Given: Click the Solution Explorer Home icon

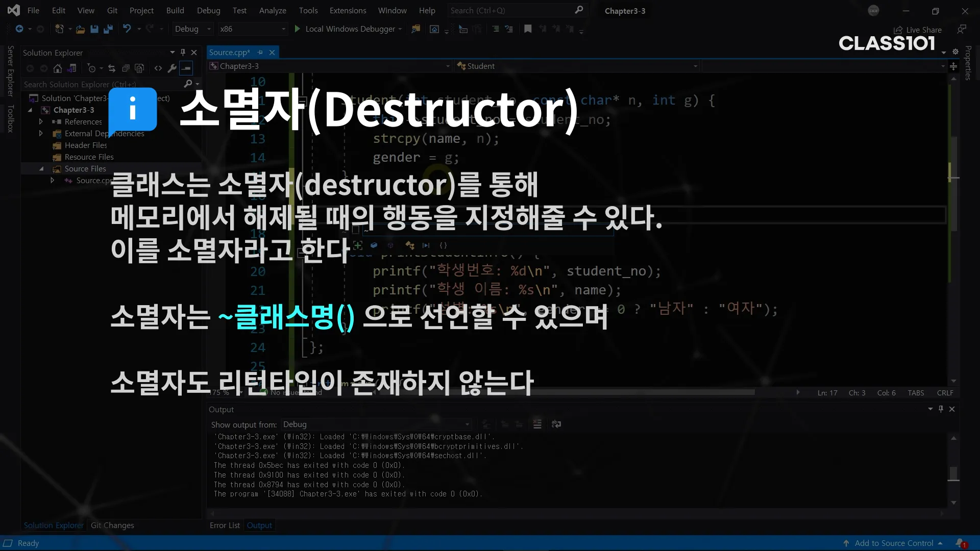Looking at the screenshot, I should [x=58, y=68].
